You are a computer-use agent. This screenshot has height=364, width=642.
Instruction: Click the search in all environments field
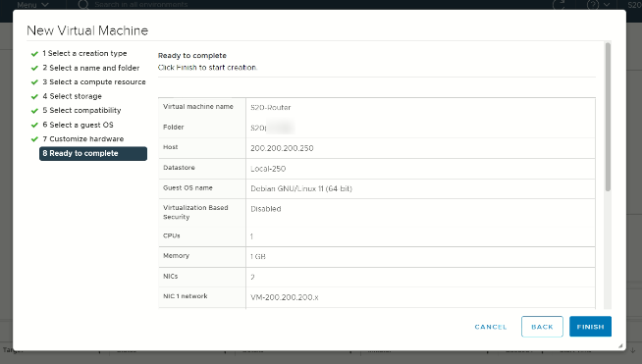coord(141,5)
